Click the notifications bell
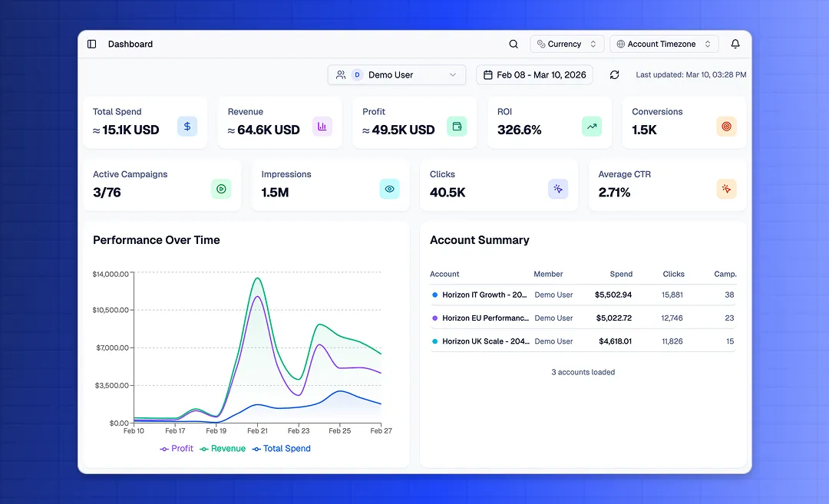 [x=735, y=44]
